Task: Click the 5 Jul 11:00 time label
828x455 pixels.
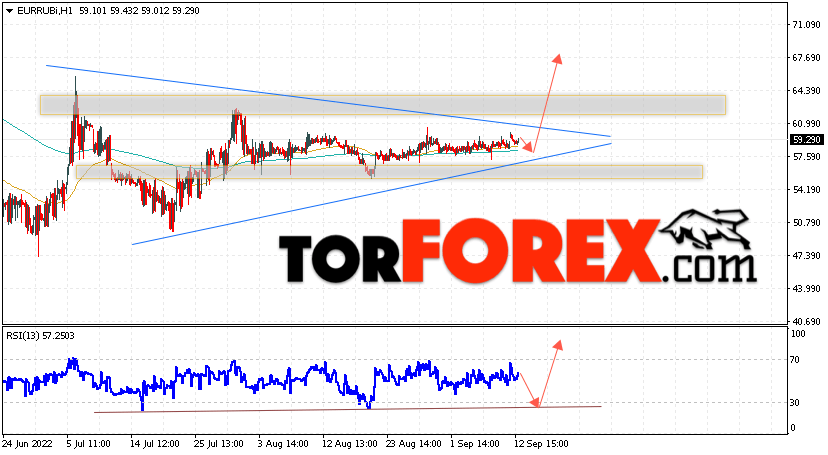Action: (x=88, y=444)
